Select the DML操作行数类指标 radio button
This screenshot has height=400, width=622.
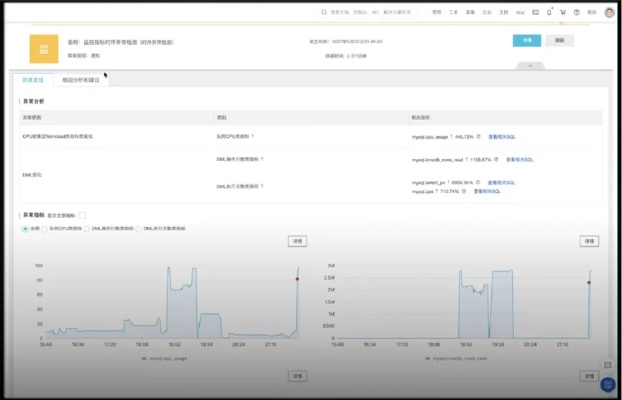pos(86,228)
